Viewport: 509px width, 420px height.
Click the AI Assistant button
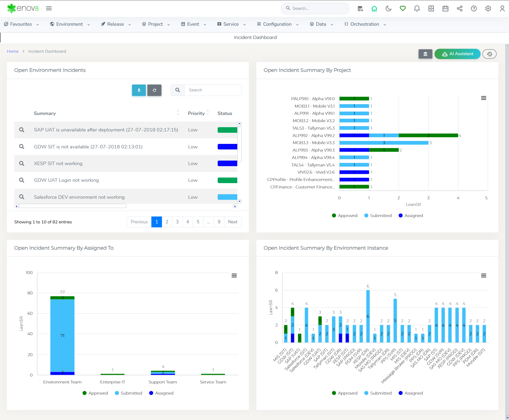pos(457,54)
